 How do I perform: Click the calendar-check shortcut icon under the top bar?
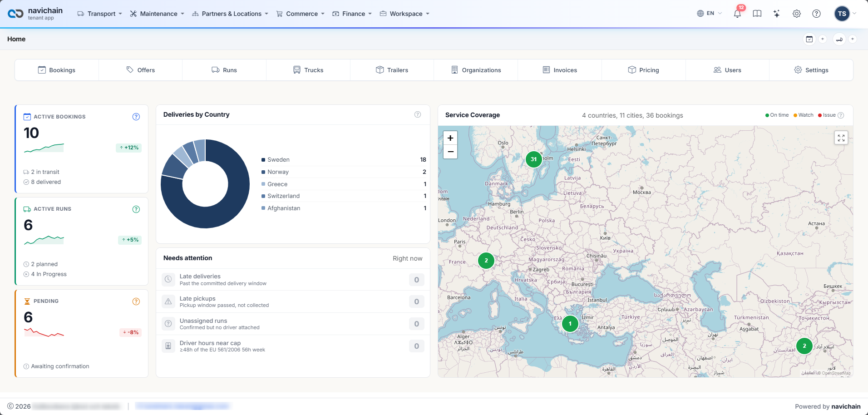809,39
